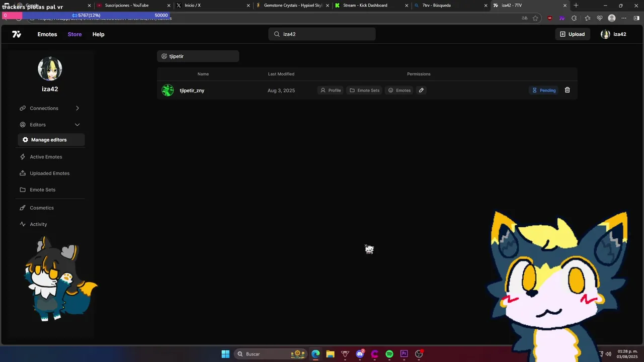644x362 pixels.
Task: Open the Edge three-dots settings menu
Action: [624, 18]
